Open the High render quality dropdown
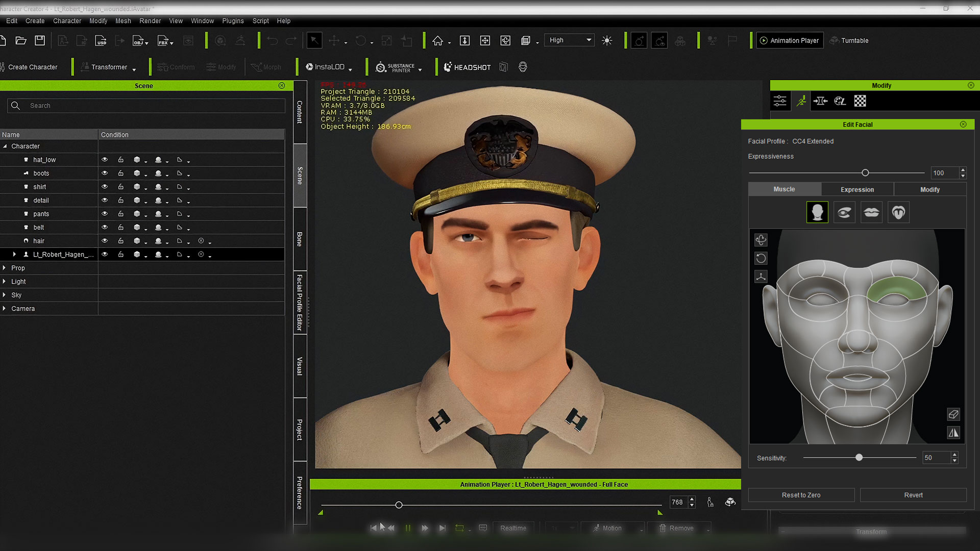The image size is (980, 551). (x=569, y=40)
